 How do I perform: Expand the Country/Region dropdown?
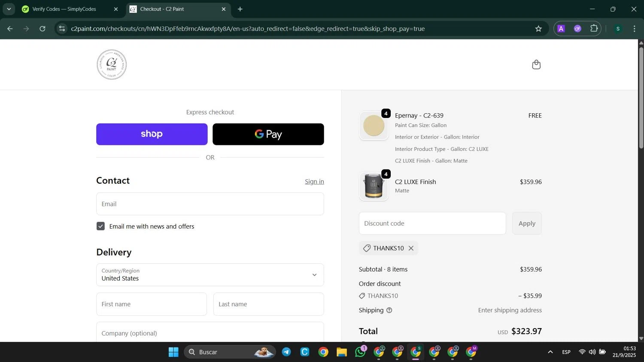tap(210, 275)
